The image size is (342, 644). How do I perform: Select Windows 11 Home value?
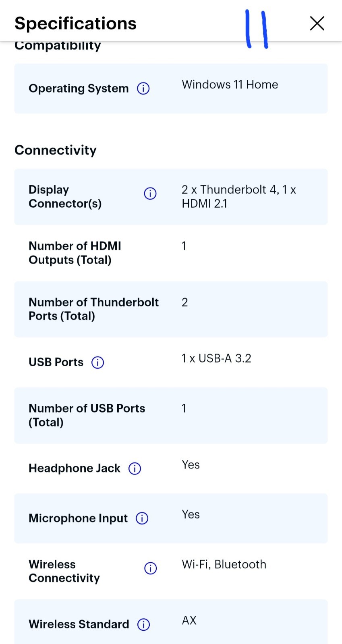pyautogui.click(x=230, y=85)
